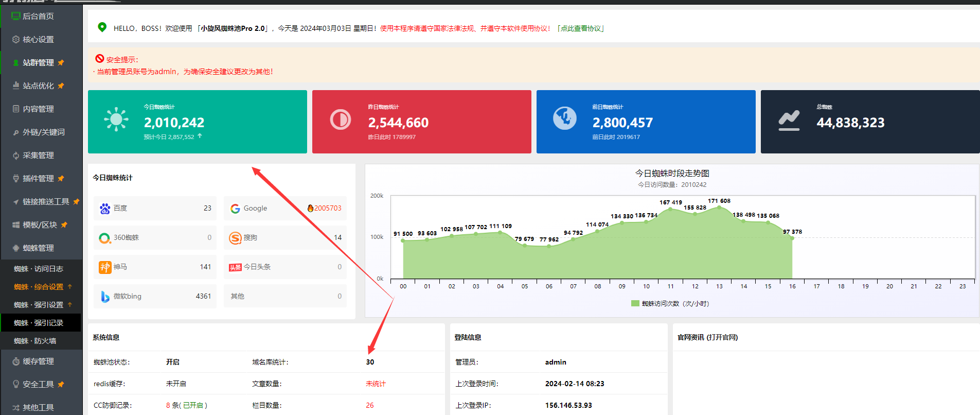Collapse the 蜘蛛管理 sidebar menu
Viewport: 980px width, 415px height.
point(38,248)
